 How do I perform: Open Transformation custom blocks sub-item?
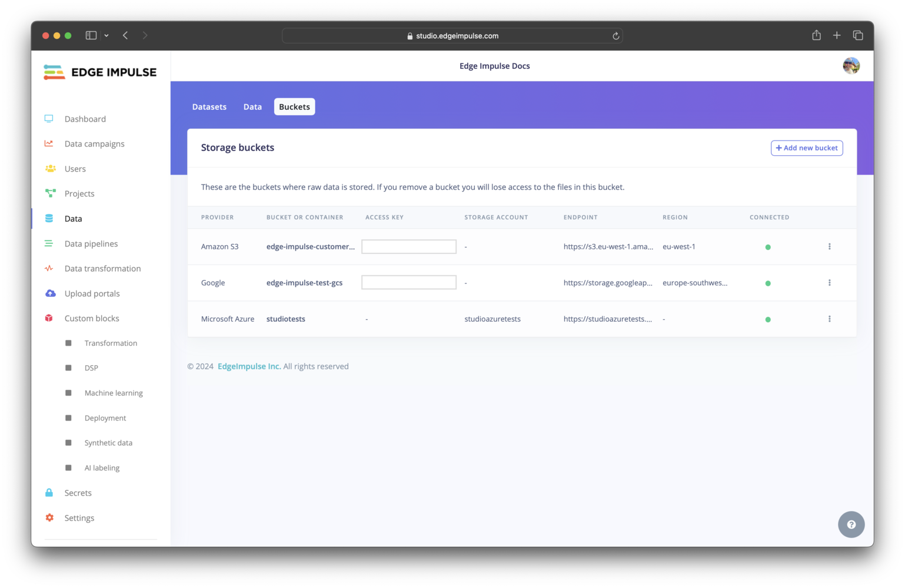click(111, 343)
